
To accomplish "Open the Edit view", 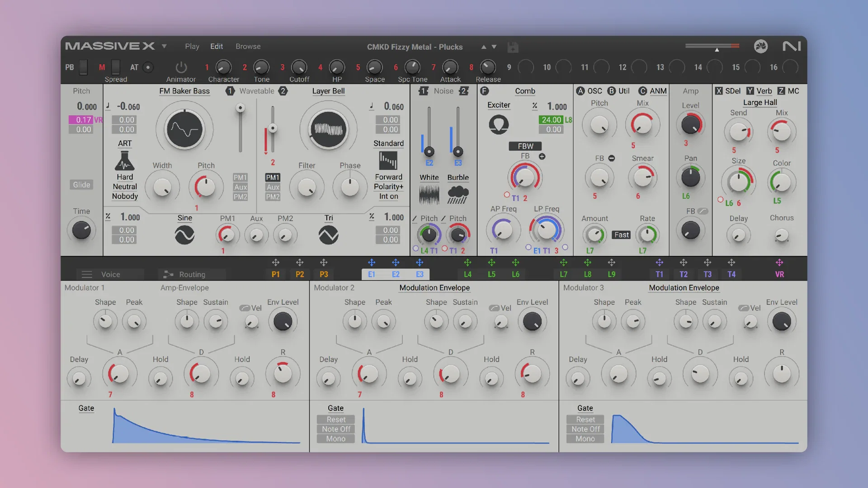I will 217,46.
